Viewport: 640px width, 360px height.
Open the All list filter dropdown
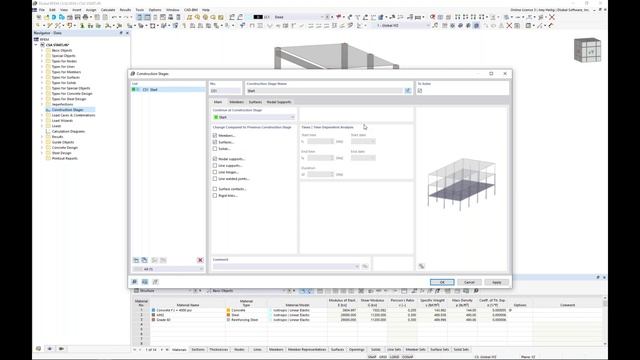[x=168, y=269]
